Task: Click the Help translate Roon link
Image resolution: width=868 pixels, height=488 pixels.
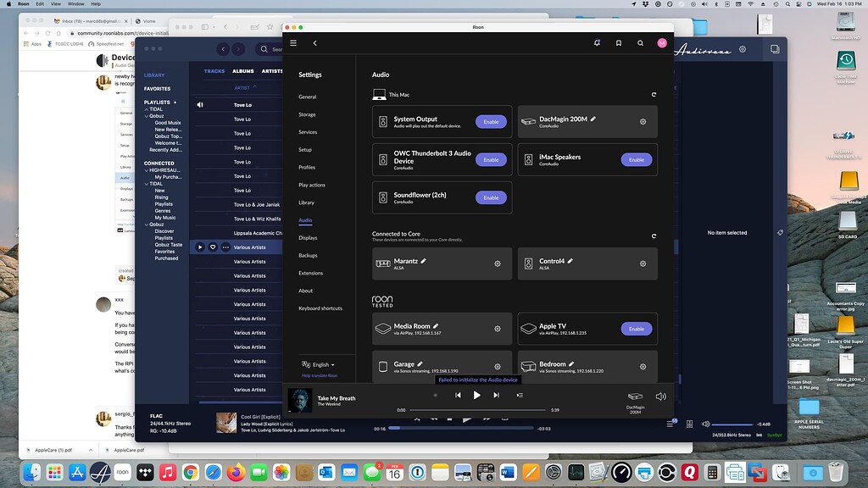Action: click(x=320, y=375)
